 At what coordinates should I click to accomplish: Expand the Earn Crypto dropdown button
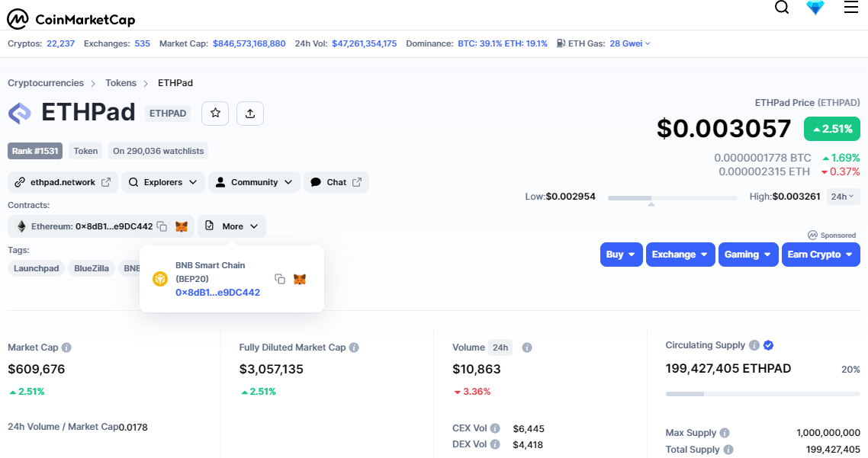(x=821, y=255)
